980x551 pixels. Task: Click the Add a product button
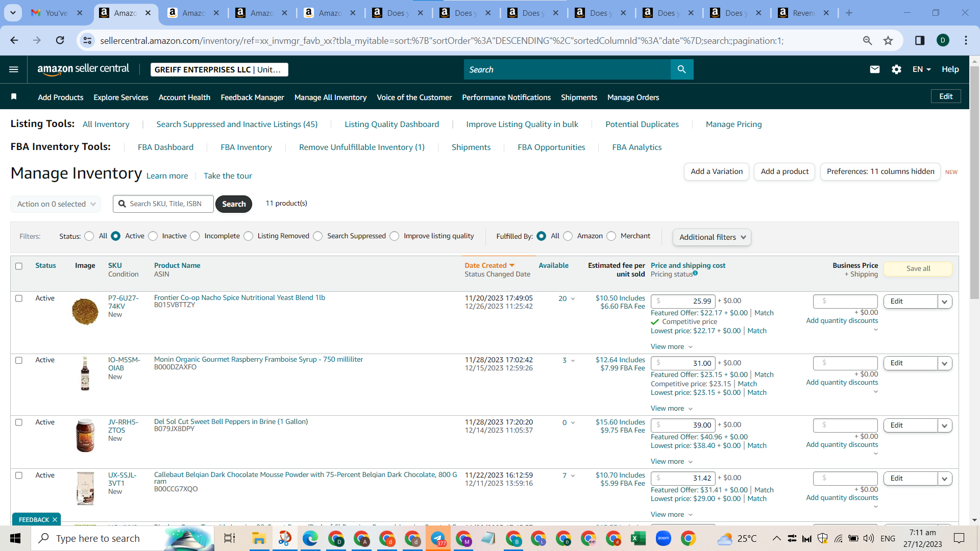click(785, 171)
